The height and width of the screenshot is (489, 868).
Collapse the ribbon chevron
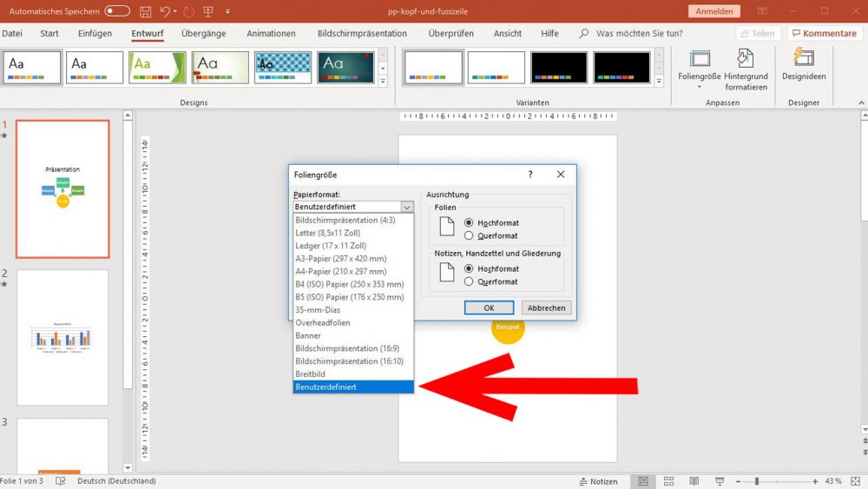(x=861, y=102)
